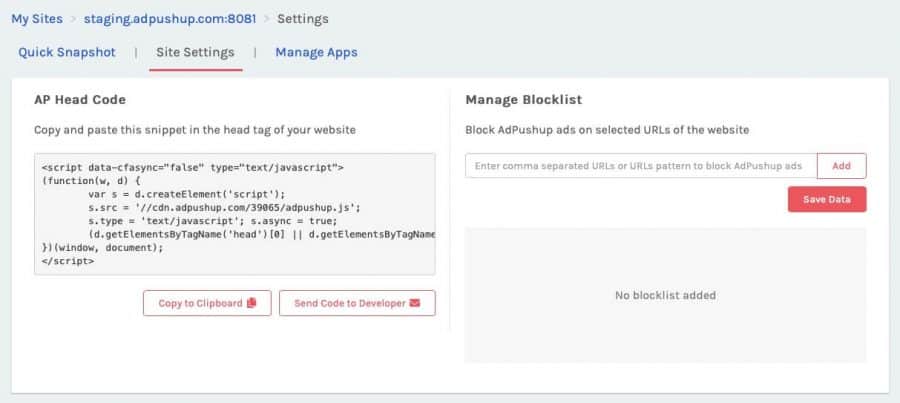Switch to the Quick Snapshot tab
900x403 pixels.
pyautogui.click(x=67, y=52)
